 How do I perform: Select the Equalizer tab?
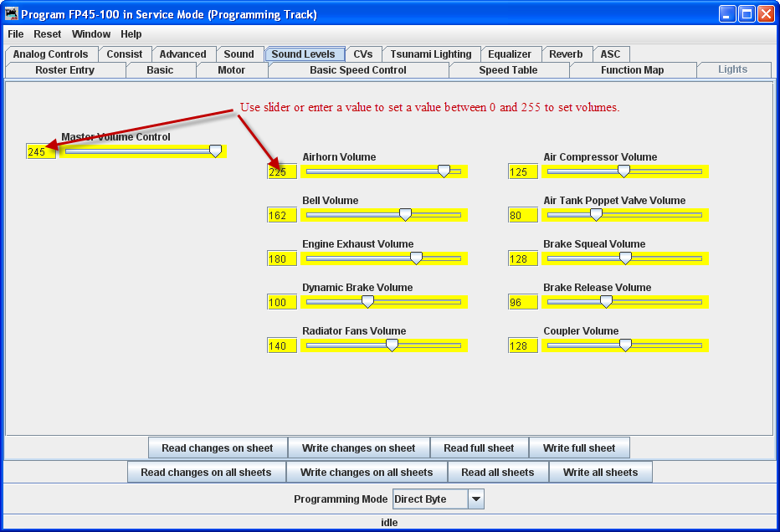click(510, 54)
